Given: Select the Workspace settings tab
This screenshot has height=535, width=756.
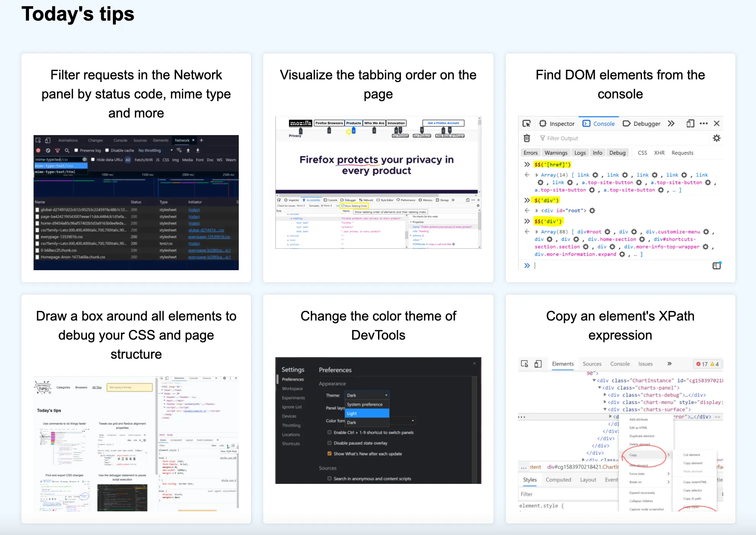Looking at the screenshot, I should pos(292,388).
